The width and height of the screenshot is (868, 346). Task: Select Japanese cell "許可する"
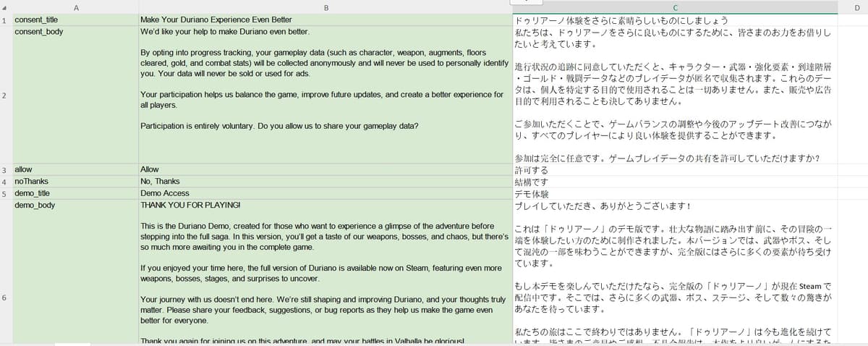(675, 169)
